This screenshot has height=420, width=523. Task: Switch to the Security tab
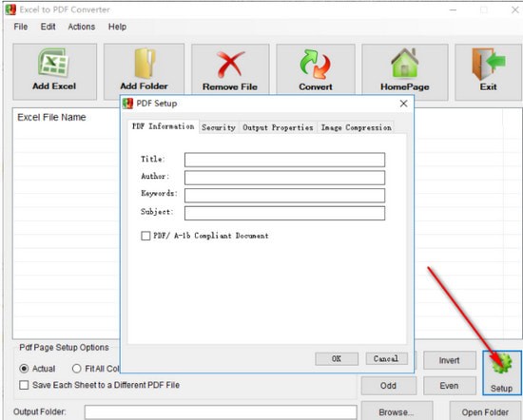(219, 127)
